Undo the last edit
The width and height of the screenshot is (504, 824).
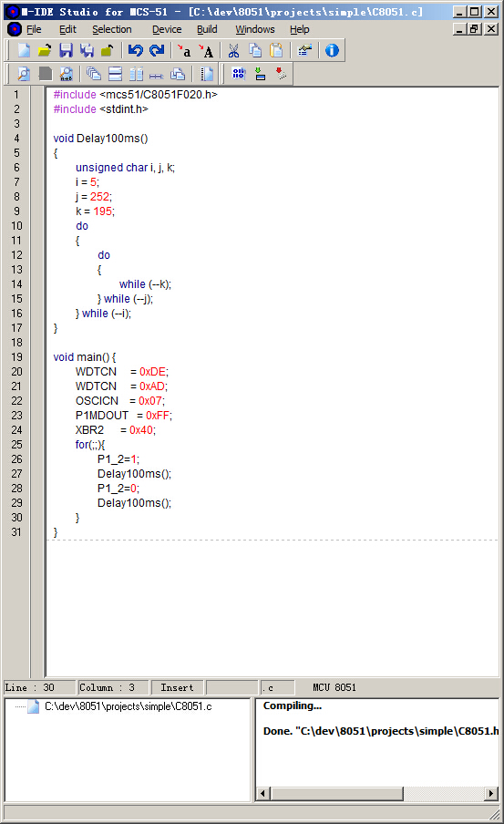pos(136,50)
